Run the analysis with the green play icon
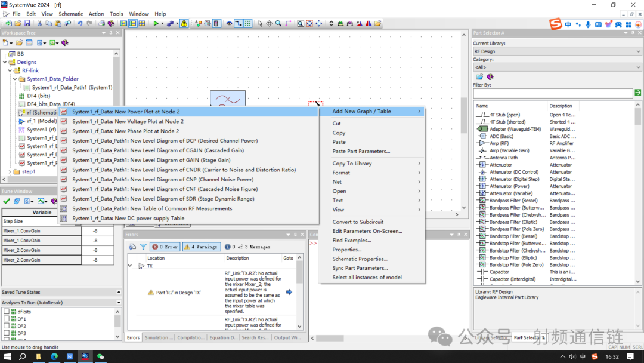This screenshot has width=644, height=363. [x=156, y=23]
